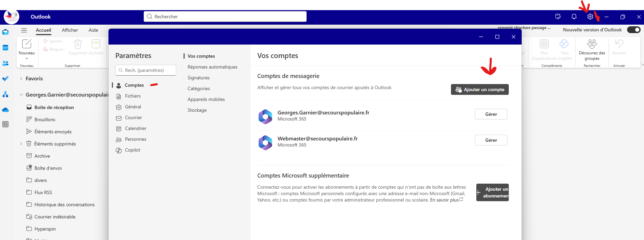644x240 pixels.
Task: Click the Ajouter un abonnement button
Action: pyautogui.click(x=493, y=192)
